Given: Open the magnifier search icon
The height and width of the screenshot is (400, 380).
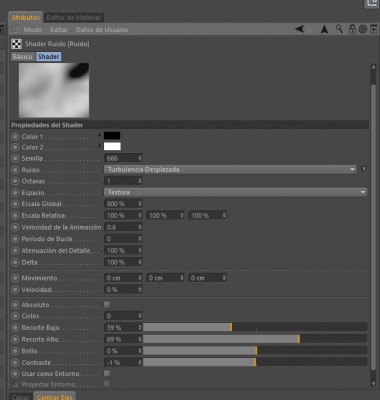Looking at the screenshot, I should pyautogui.click(x=339, y=29).
